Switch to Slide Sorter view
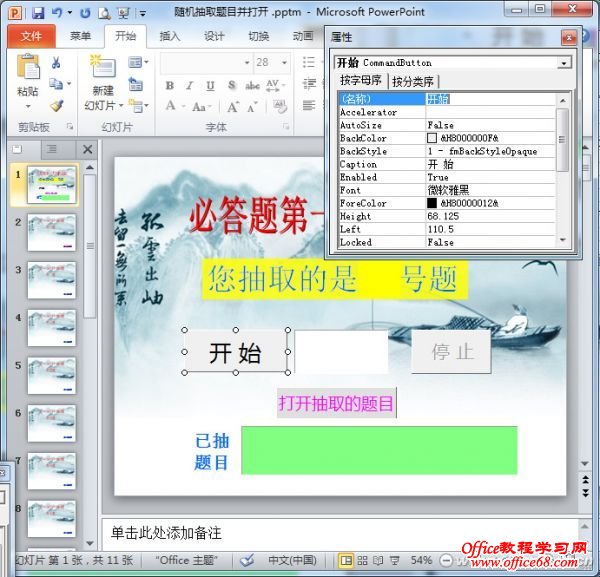 (x=362, y=561)
